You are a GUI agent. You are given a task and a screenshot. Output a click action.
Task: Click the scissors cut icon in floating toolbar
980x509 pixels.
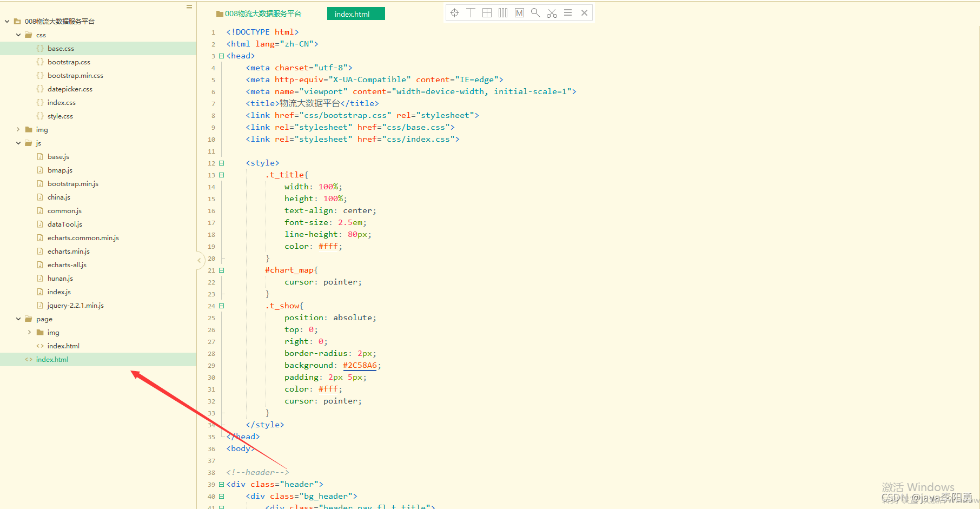(552, 13)
